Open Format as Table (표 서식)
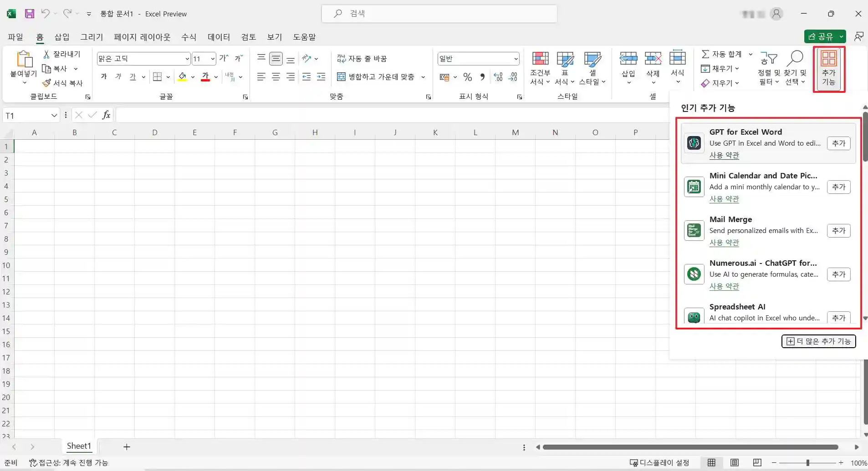Screen dimensions: 868x471 pyautogui.click(x=565, y=68)
